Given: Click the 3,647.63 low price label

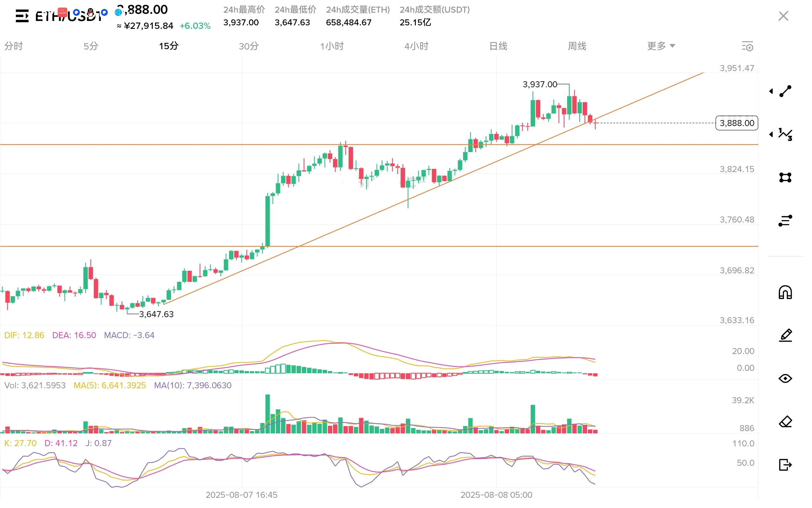Looking at the screenshot, I should pos(156,314).
